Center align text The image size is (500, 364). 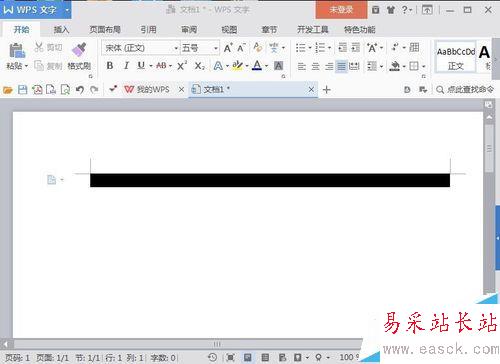coord(315,66)
